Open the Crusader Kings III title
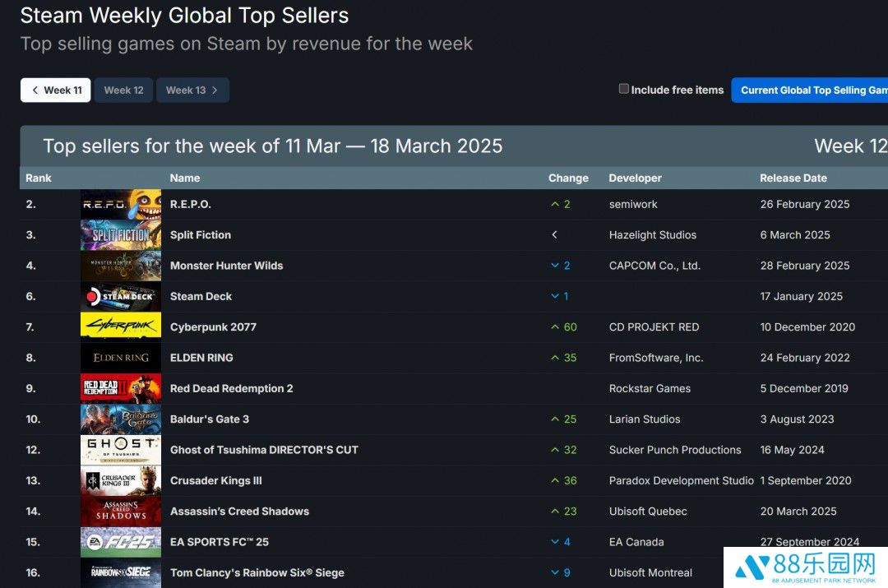This screenshot has width=888, height=588. (x=216, y=480)
